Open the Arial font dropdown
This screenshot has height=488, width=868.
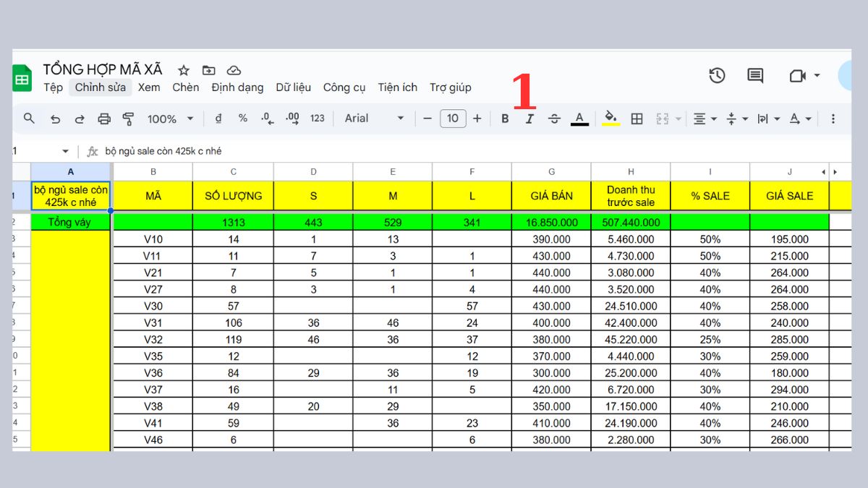(x=374, y=119)
